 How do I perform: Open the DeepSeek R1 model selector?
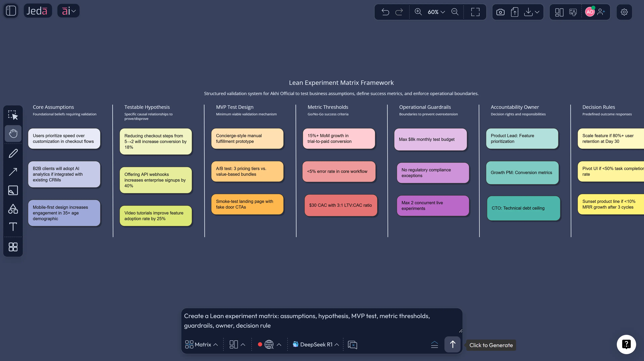point(316,344)
